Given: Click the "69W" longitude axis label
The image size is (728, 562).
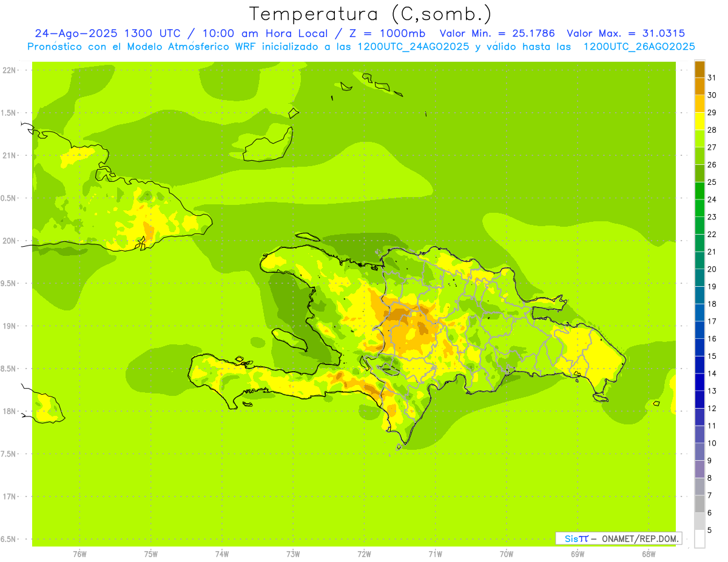Looking at the screenshot, I should [x=578, y=554].
